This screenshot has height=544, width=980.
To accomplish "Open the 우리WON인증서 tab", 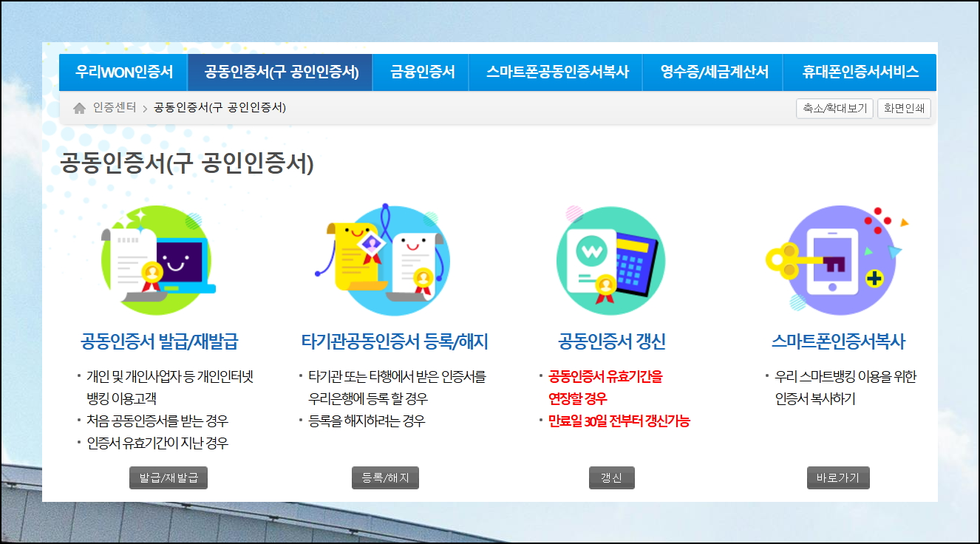I will tap(123, 72).
